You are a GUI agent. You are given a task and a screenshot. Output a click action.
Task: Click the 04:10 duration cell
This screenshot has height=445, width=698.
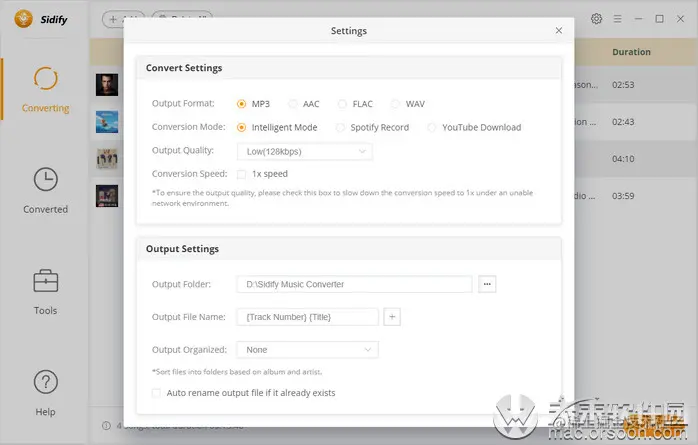(x=623, y=159)
